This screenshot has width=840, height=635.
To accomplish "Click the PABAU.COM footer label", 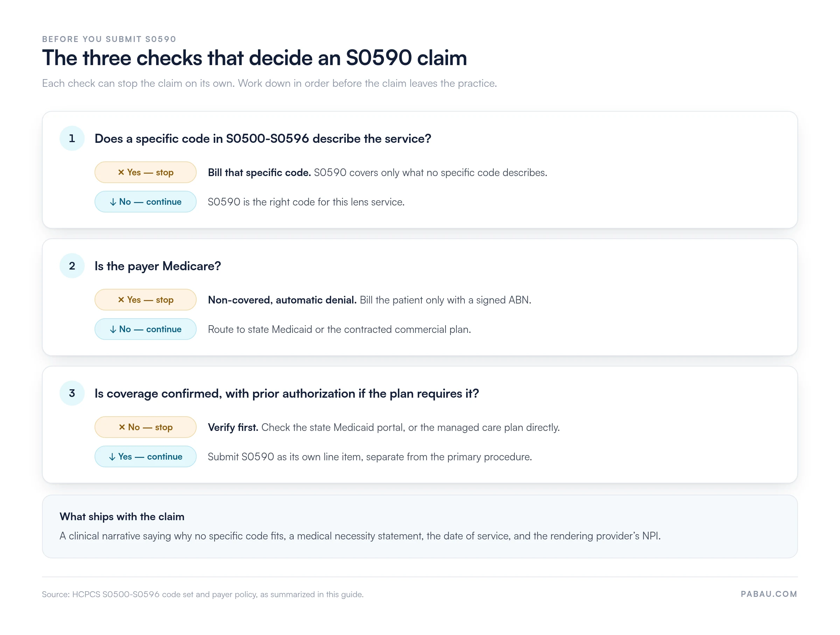I will [x=769, y=594].
